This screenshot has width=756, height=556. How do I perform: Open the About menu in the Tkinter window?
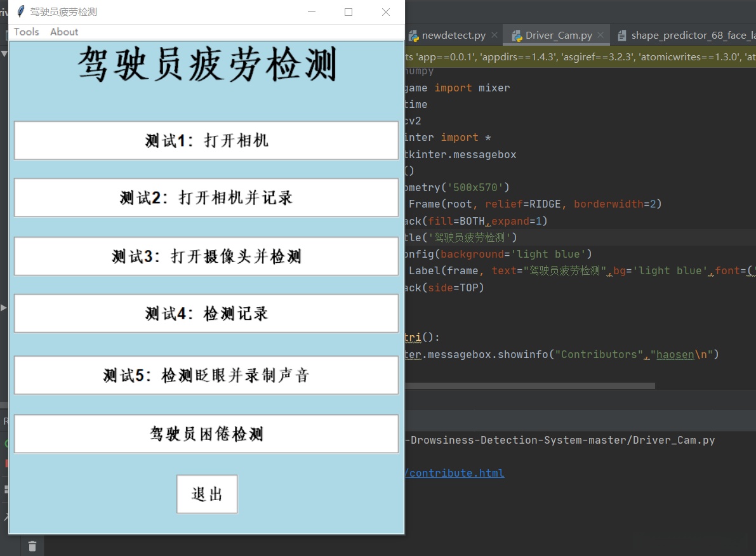coord(63,32)
